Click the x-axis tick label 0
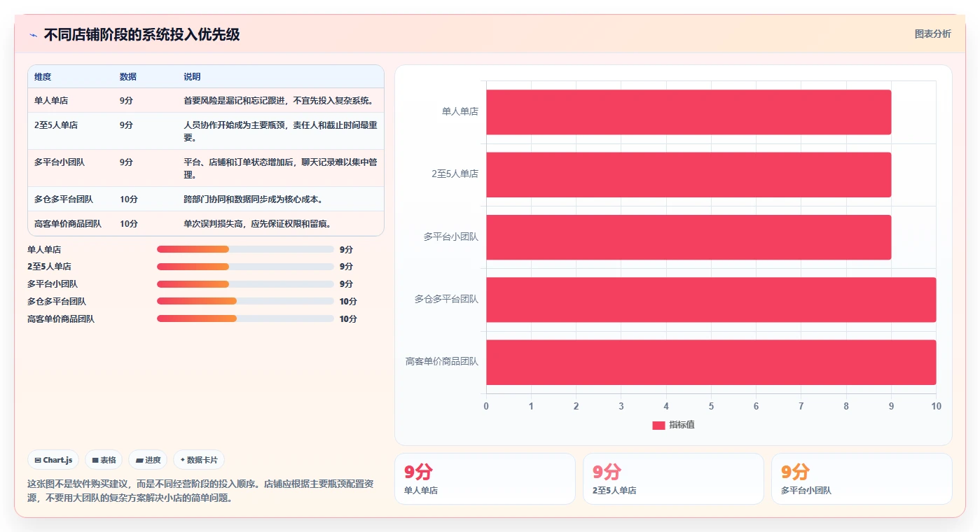The height and width of the screenshot is (532, 980). point(486,406)
